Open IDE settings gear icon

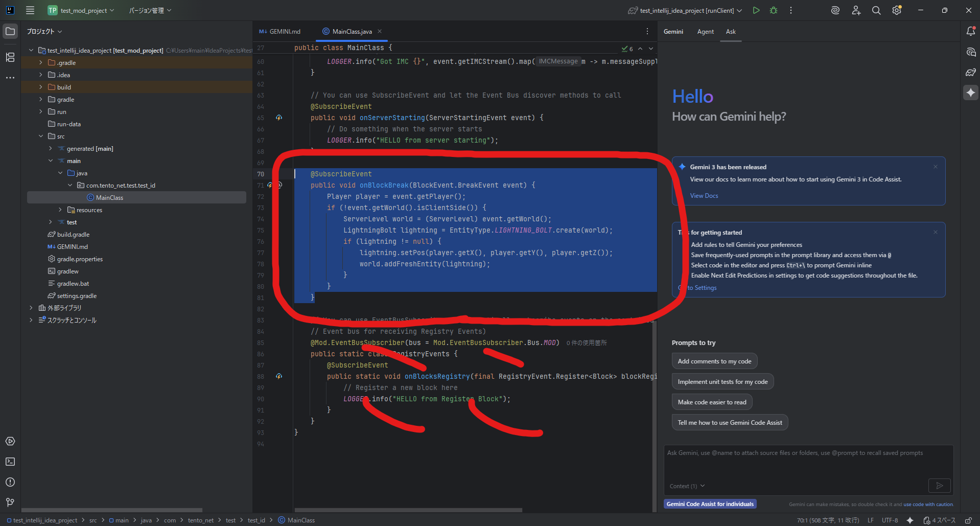[x=897, y=10]
